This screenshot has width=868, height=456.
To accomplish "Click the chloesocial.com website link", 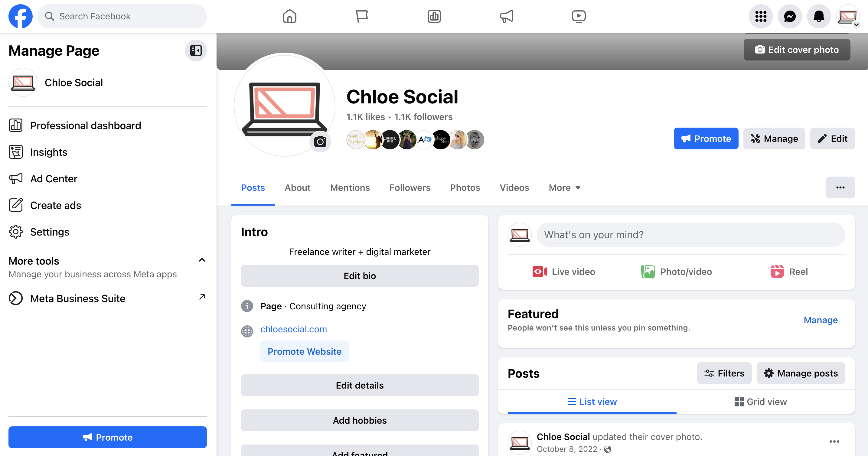I will pyautogui.click(x=294, y=329).
